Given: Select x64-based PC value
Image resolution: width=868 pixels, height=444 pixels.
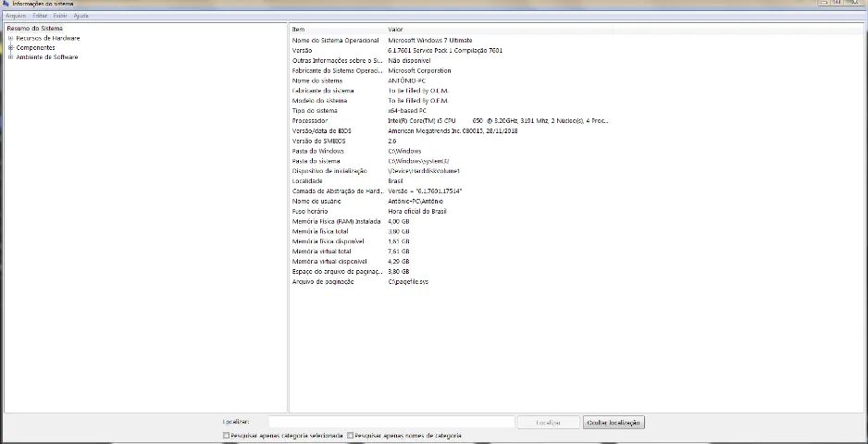Looking at the screenshot, I should pos(407,111).
